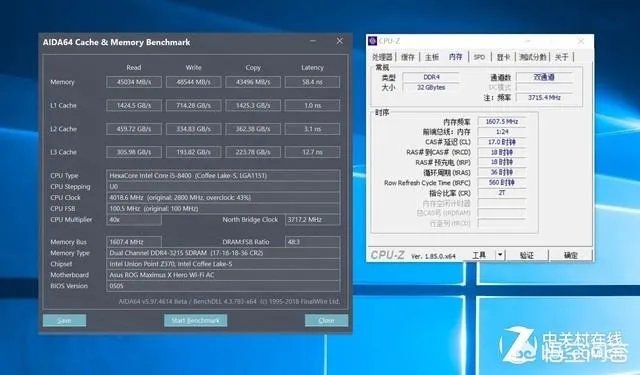Select the L3 Cache Latency value 12.7 ns

[x=312, y=152]
